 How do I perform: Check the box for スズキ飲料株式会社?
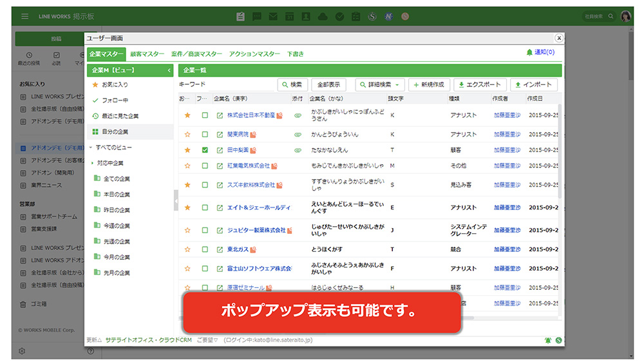pos(205,186)
